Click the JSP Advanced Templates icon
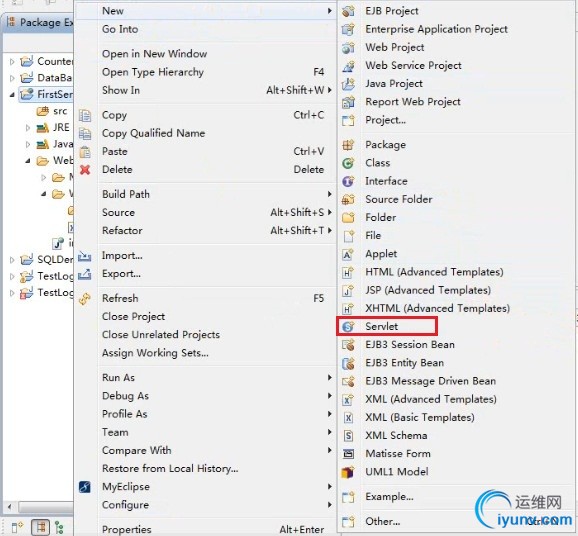This screenshot has height=536, width=578. click(x=348, y=290)
